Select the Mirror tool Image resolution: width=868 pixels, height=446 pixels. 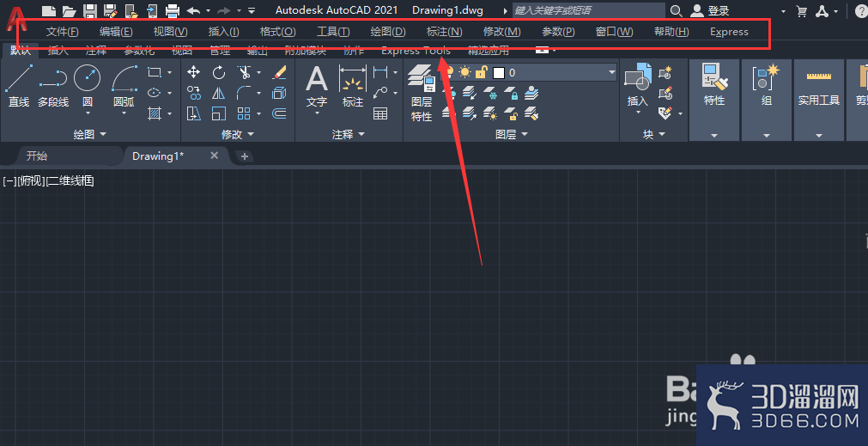tap(219, 93)
